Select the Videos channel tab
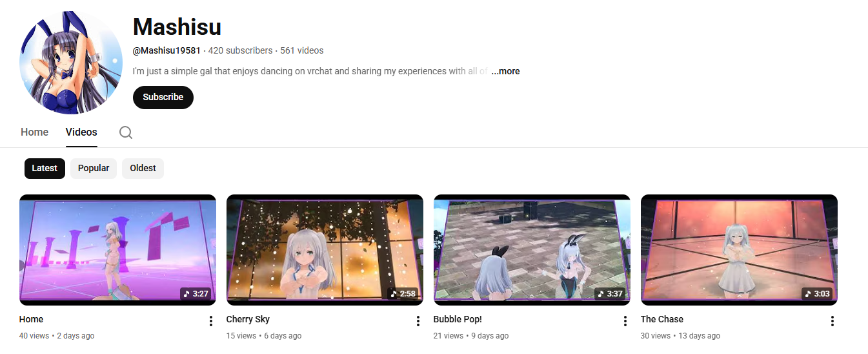Screen dimensions: 868x354 [x=81, y=132]
